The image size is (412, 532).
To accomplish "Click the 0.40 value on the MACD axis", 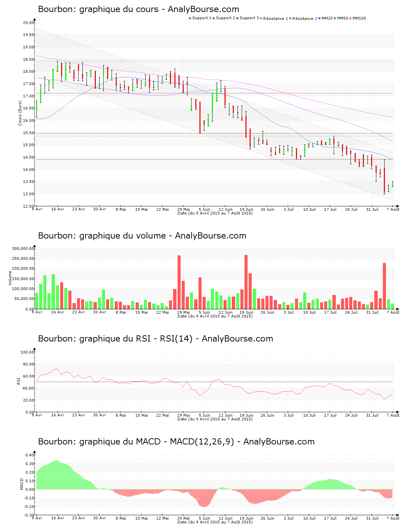I will (x=30, y=455).
